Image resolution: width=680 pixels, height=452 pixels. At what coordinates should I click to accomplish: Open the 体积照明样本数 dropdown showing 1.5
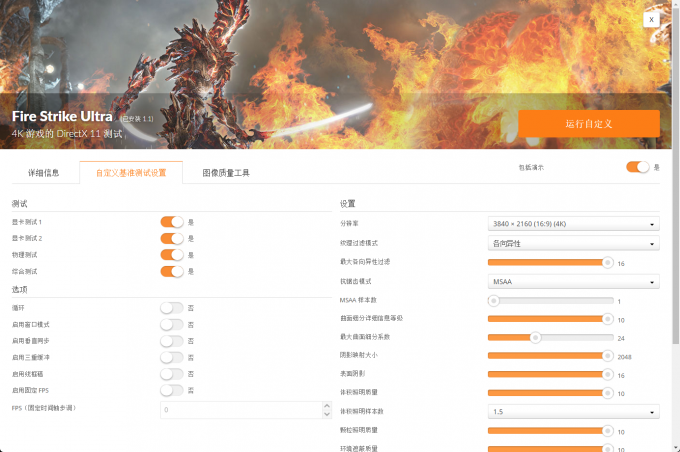(573, 412)
